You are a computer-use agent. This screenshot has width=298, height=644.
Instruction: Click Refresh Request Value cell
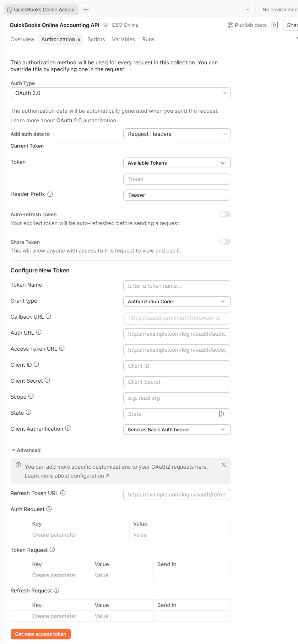122,616
